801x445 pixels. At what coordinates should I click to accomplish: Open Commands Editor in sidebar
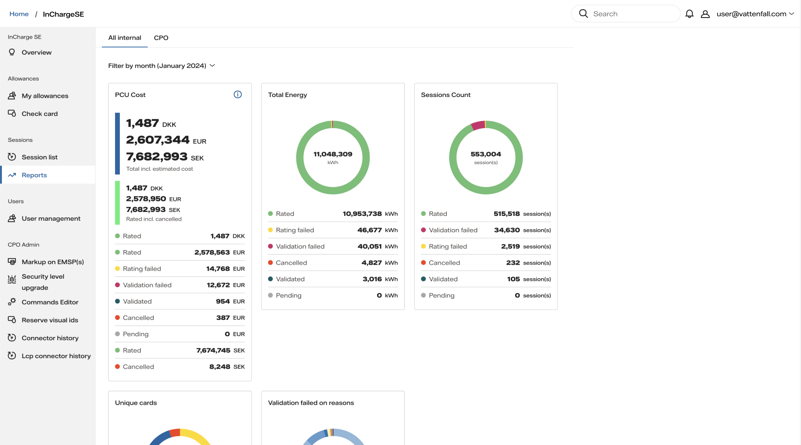48,302
